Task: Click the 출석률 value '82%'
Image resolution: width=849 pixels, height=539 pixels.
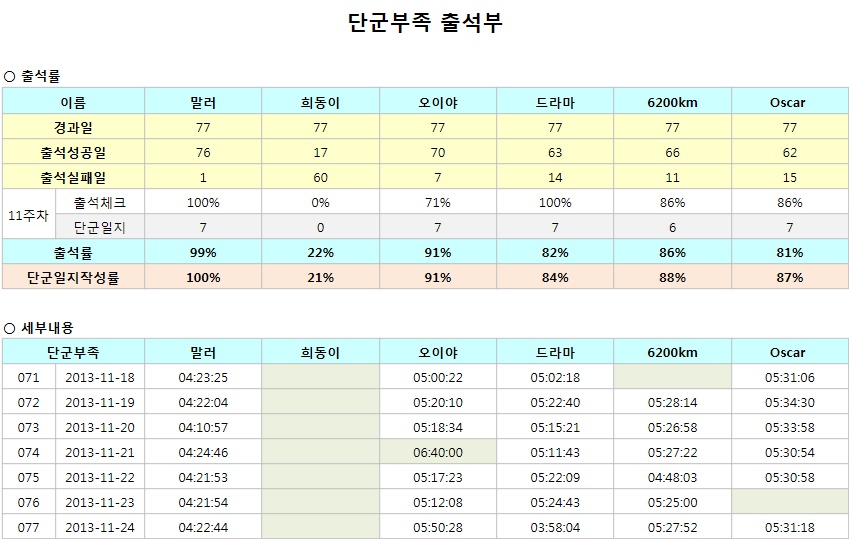Action: [x=555, y=252]
